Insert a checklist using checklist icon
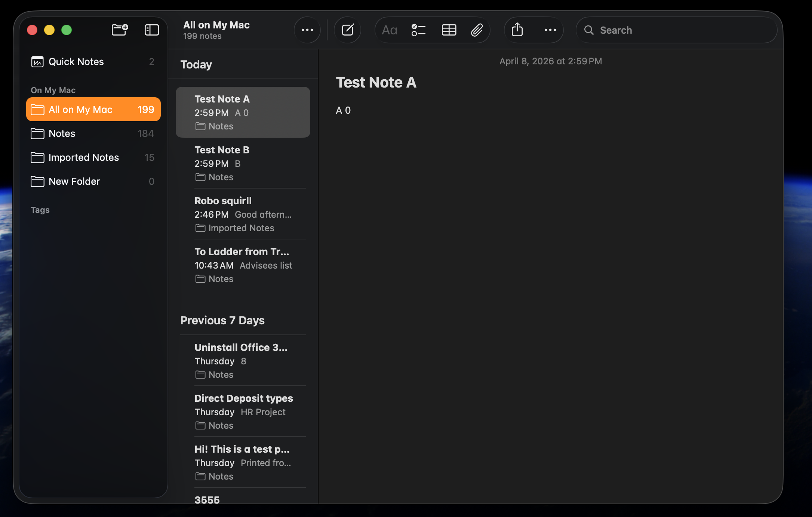This screenshot has width=812, height=517. [418, 30]
